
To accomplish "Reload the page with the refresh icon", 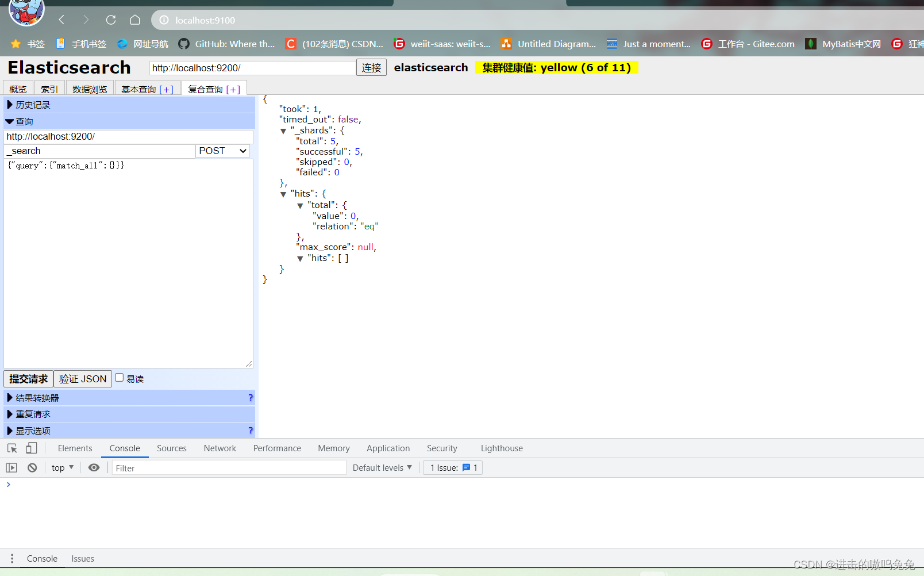I will [x=111, y=20].
